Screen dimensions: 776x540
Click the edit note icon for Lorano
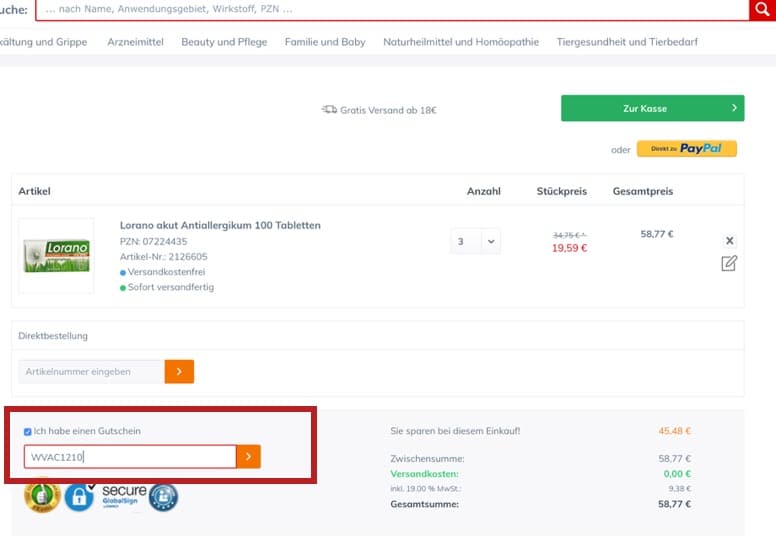[x=729, y=263]
